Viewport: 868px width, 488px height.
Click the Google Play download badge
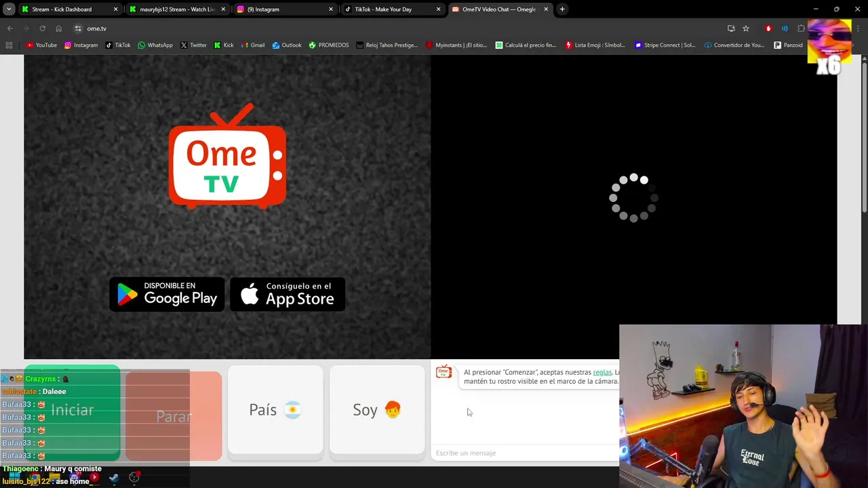pos(167,294)
